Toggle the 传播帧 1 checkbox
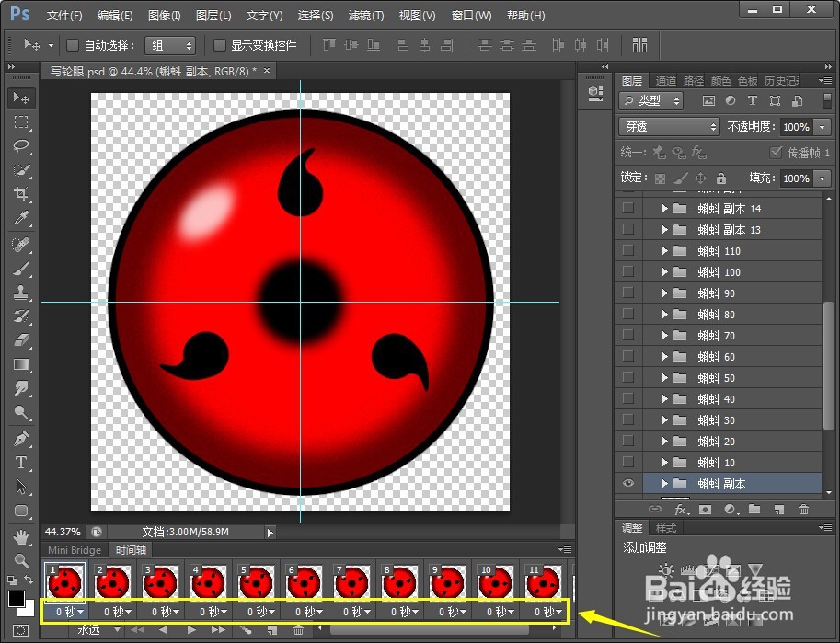Viewport: 840px width, 643px height. coord(776,153)
